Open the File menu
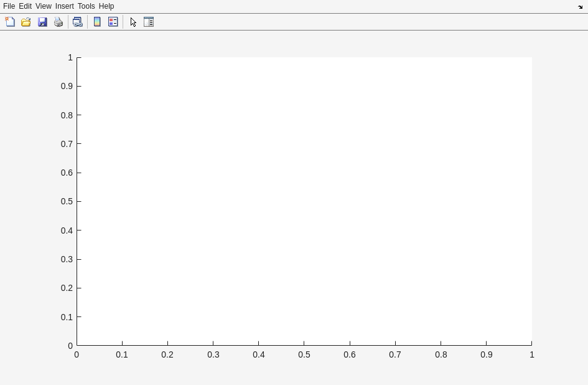This screenshot has height=385, width=588. (9, 6)
